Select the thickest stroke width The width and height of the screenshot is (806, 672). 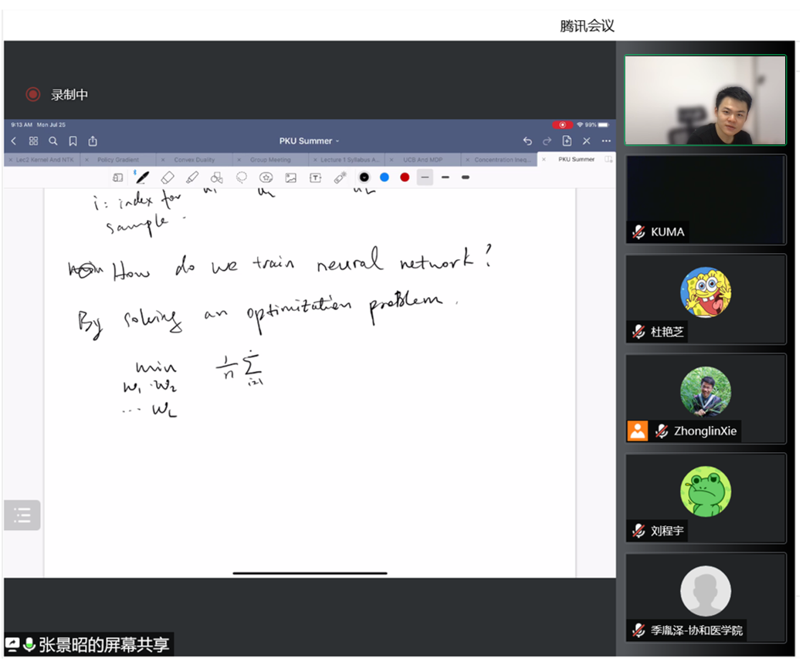pos(466,177)
